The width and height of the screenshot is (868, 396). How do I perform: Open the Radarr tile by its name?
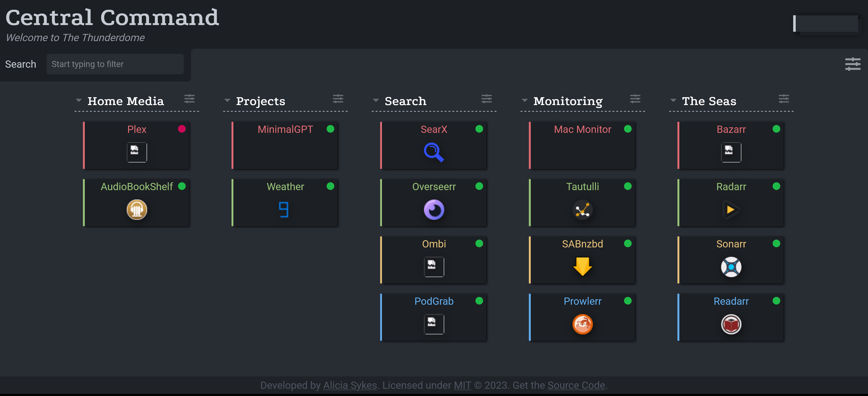[731, 187]
